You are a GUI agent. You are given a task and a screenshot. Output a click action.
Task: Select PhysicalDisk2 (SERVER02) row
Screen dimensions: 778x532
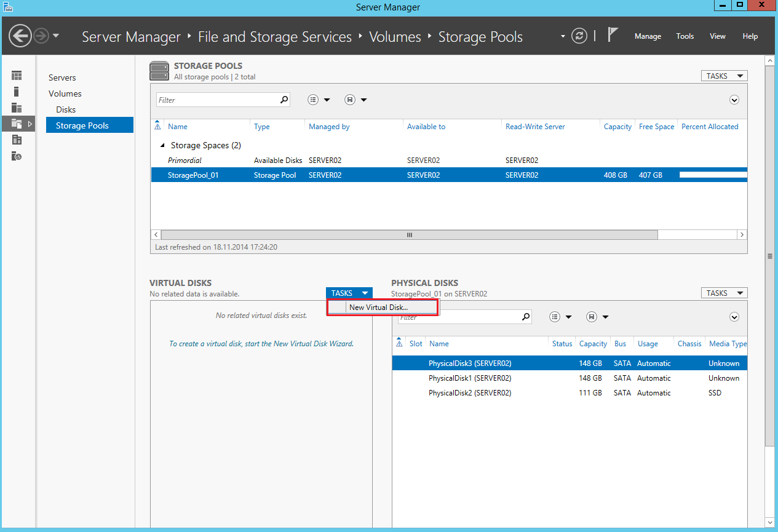tap(570, 393)
